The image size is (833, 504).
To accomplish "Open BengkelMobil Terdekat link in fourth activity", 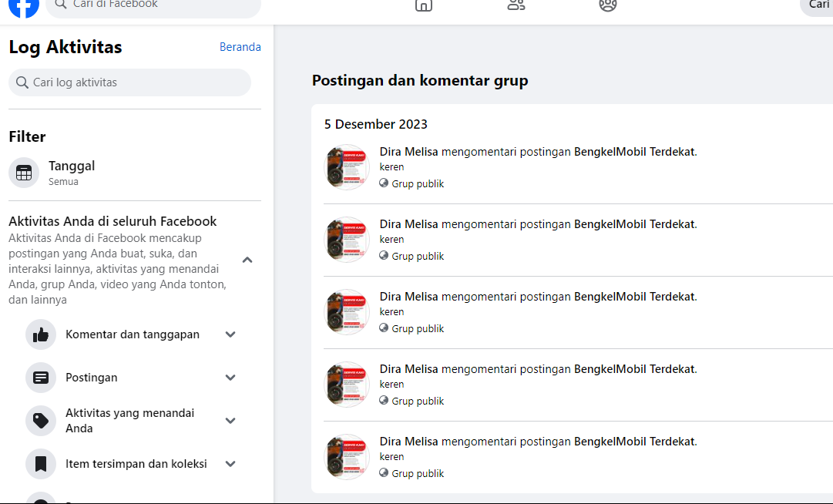I will [x=634, y=369].
